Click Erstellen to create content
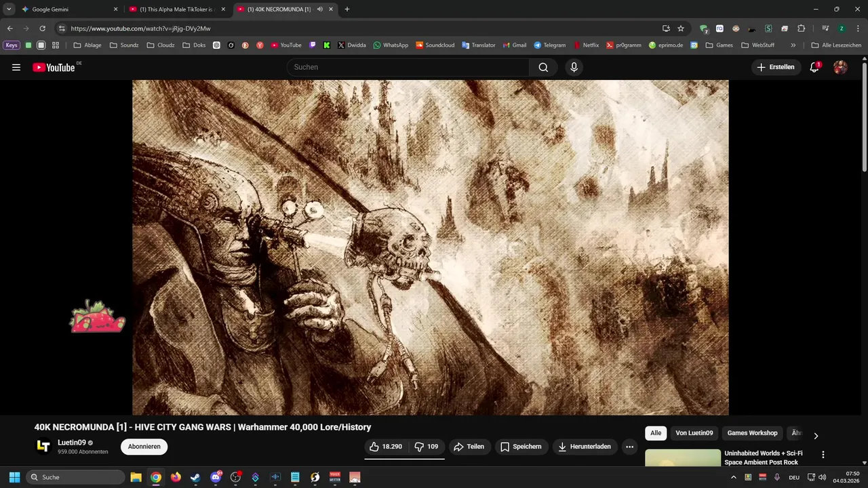 (x=776, y=67)
